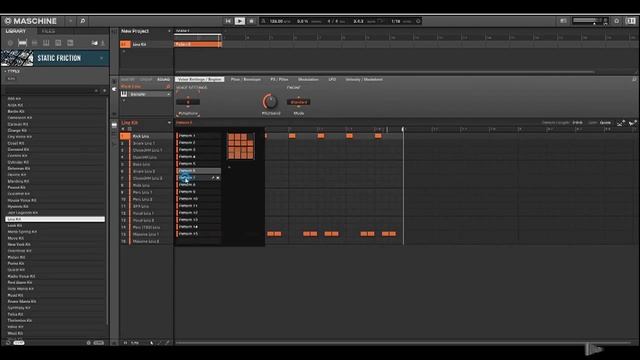
Task: Click the browser search field above the results
Action: [49, 90]
